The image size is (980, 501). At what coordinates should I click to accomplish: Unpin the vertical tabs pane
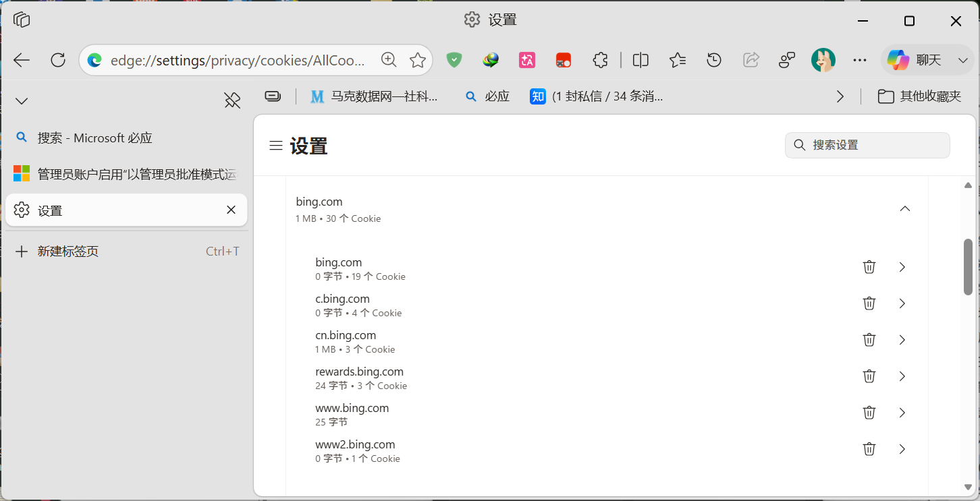[232, 101]
